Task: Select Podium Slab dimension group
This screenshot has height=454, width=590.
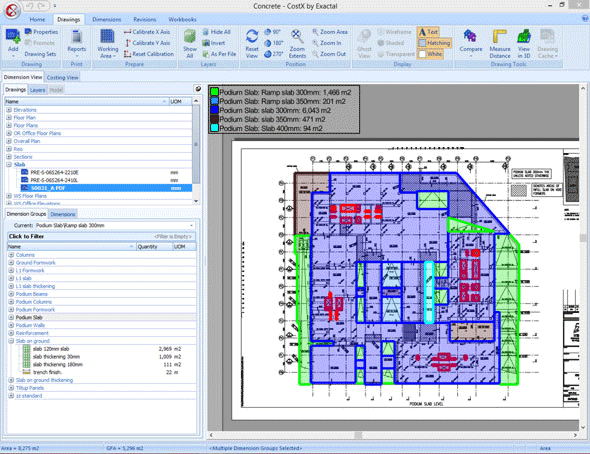Action: [102, 317]
